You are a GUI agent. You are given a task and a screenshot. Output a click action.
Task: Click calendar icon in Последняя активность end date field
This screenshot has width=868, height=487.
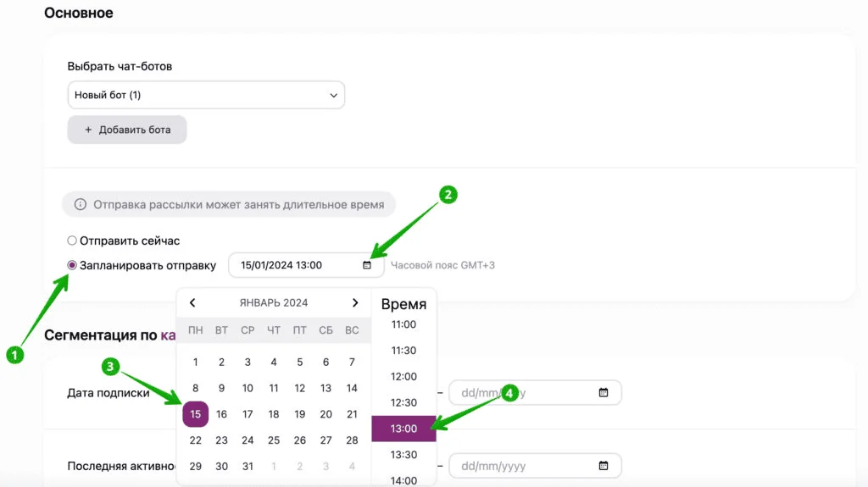[x=604, y=466]
